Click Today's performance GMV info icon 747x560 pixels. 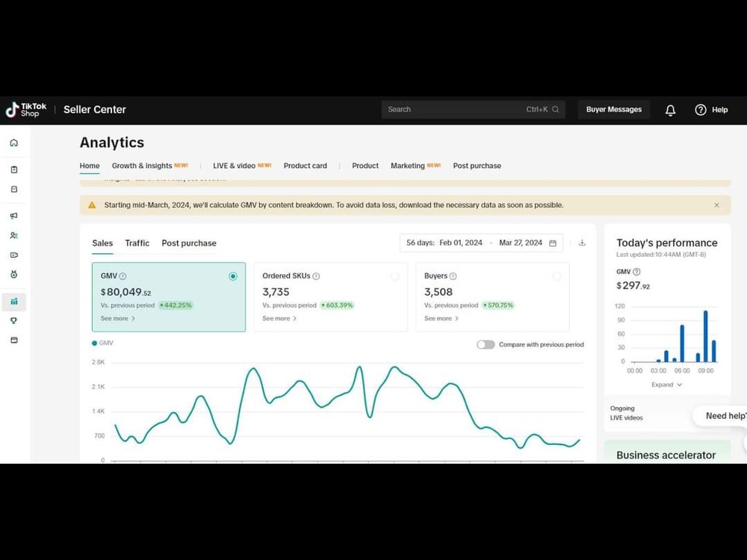(636, 272)
